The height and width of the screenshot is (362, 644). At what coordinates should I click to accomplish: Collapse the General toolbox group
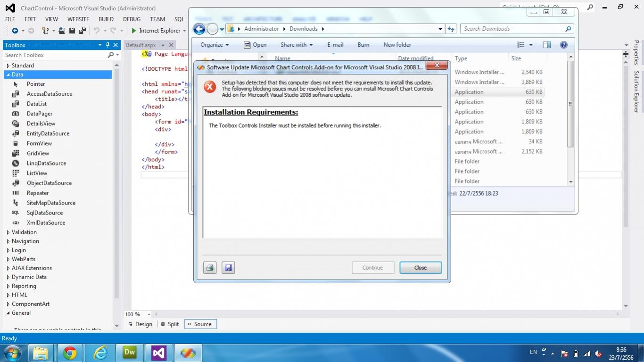click(x=8, y=313)
